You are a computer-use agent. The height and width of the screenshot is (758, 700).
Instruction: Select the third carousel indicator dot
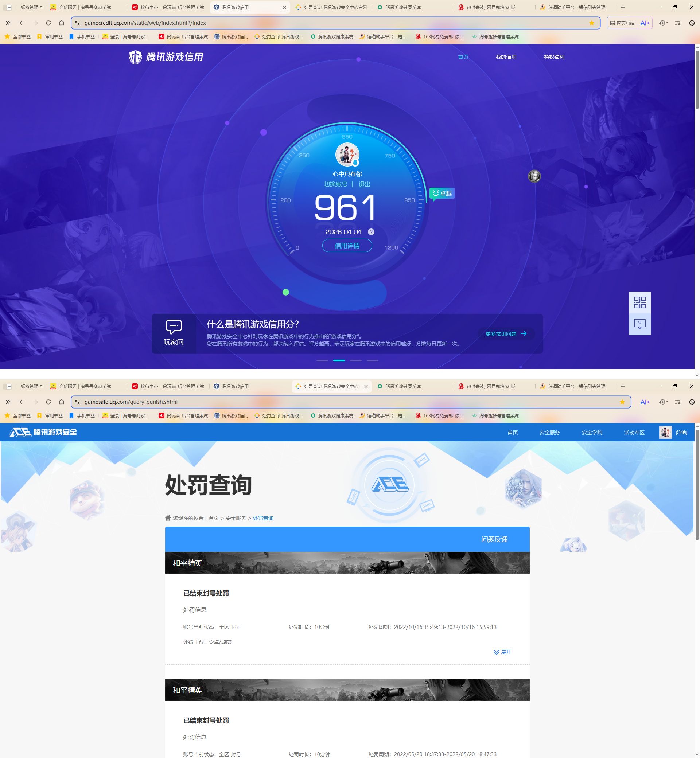pyautogui.click(x=355, y=360)
